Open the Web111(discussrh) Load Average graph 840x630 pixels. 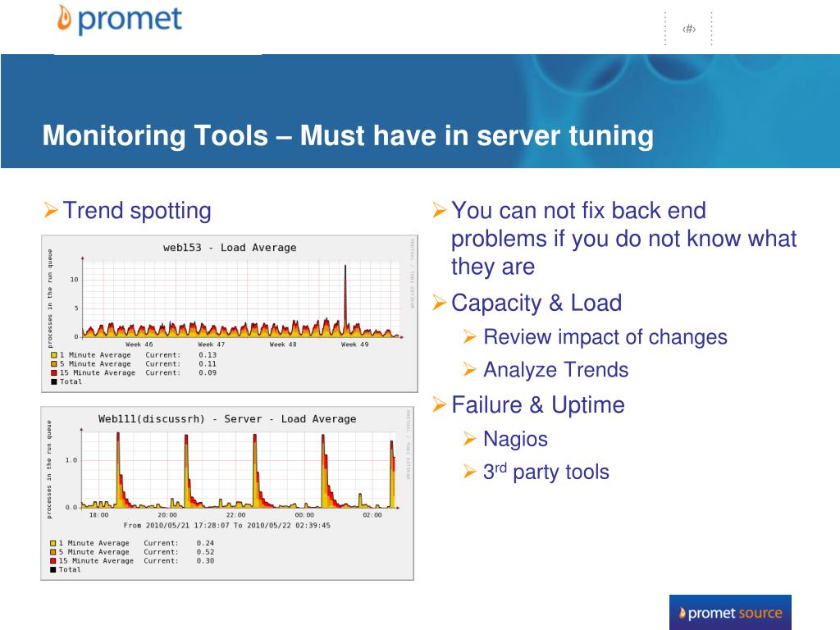point(228,493)
